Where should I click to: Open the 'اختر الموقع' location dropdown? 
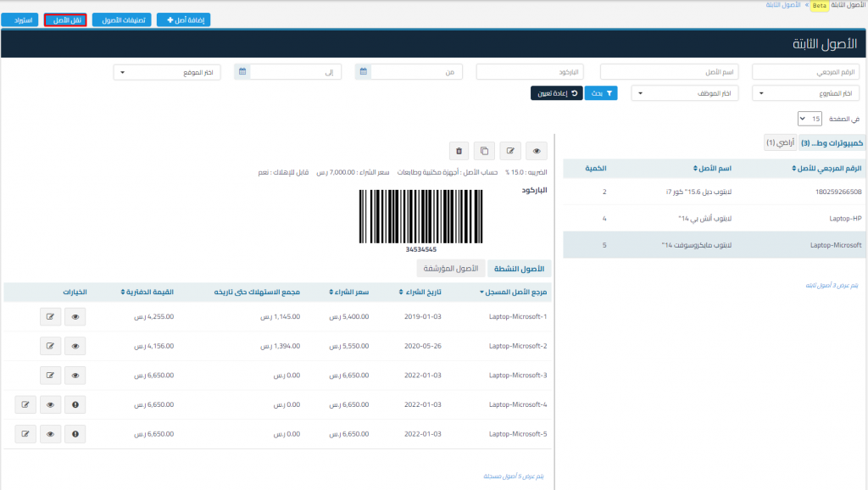pyautogui.click(x=167, y=72)
